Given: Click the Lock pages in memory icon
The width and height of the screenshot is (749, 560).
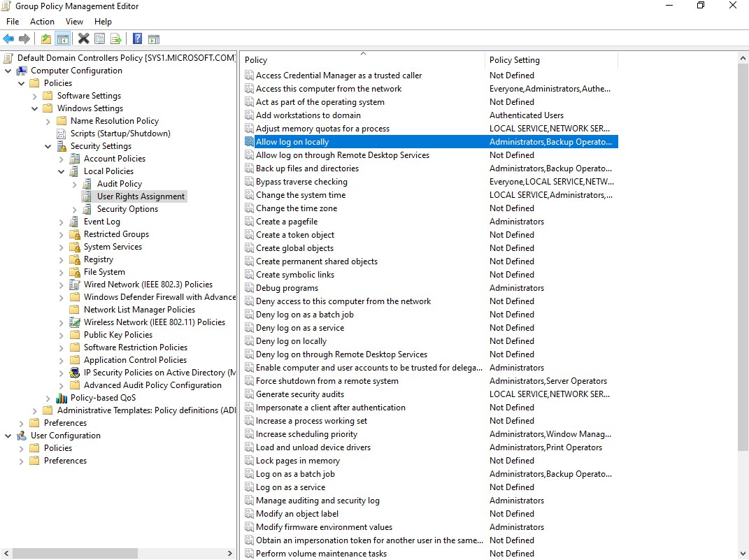Looking at the screenshot, I should (x=249, y=461).
